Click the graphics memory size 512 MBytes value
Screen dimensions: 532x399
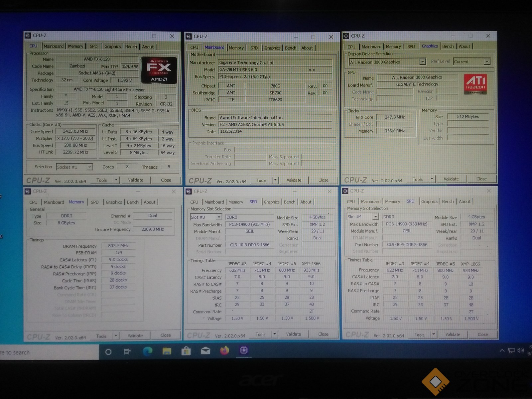coord(468,117)
